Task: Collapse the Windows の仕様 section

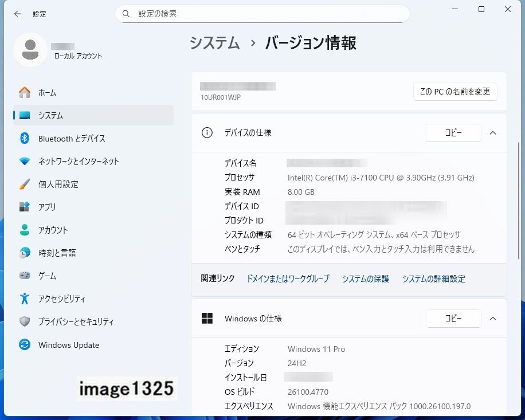Action: pyautogui.click(x=492, y=318)
